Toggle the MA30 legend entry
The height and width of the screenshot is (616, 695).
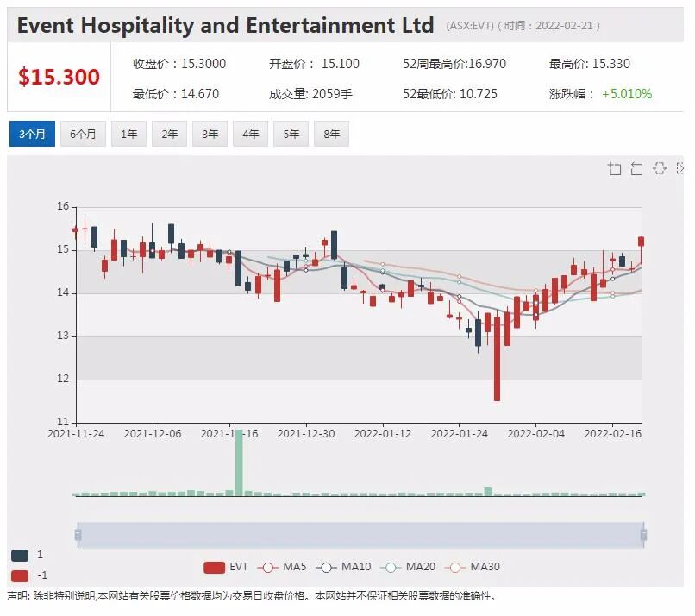473,567
